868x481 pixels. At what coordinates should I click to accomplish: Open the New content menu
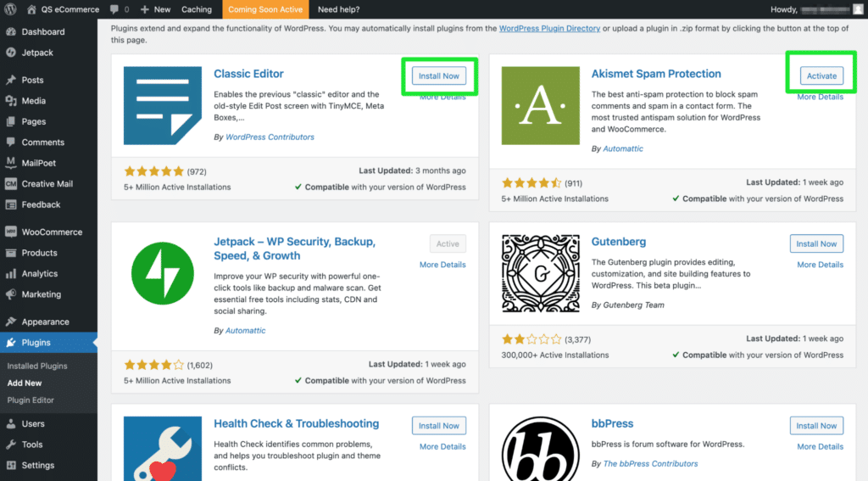(x=156, y=9)
